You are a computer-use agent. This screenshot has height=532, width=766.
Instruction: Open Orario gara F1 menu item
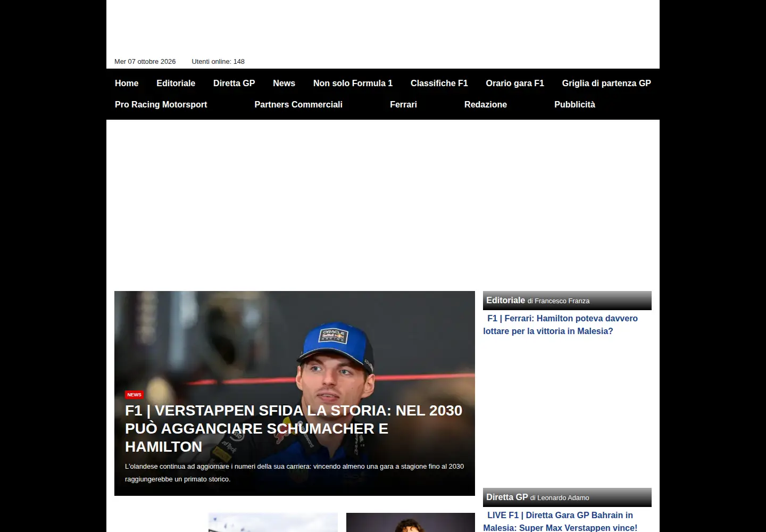515,84
